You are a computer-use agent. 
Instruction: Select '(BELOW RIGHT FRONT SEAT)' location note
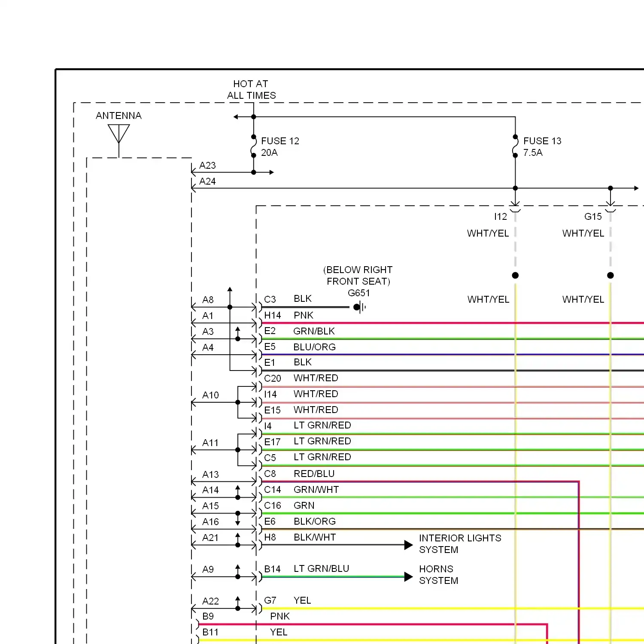click(x=358, y=275)
